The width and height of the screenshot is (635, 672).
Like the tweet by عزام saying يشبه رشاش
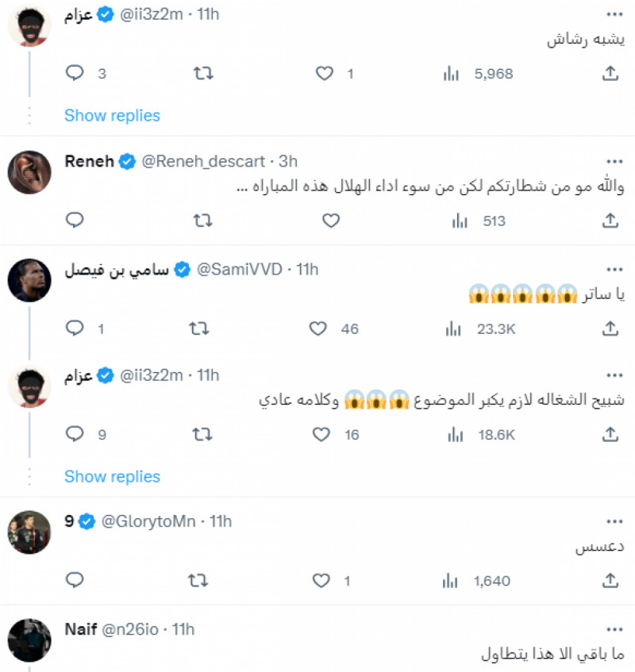[x=323, y=73]
